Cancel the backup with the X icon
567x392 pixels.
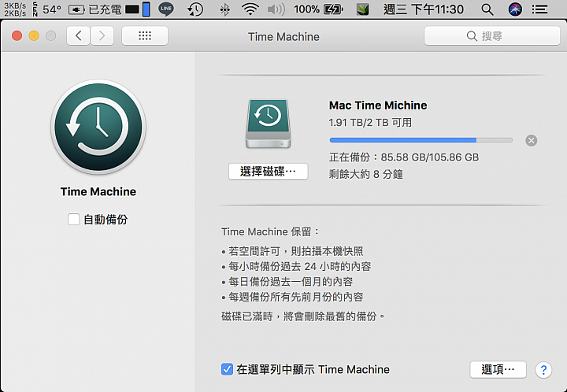tap(531, 140)
